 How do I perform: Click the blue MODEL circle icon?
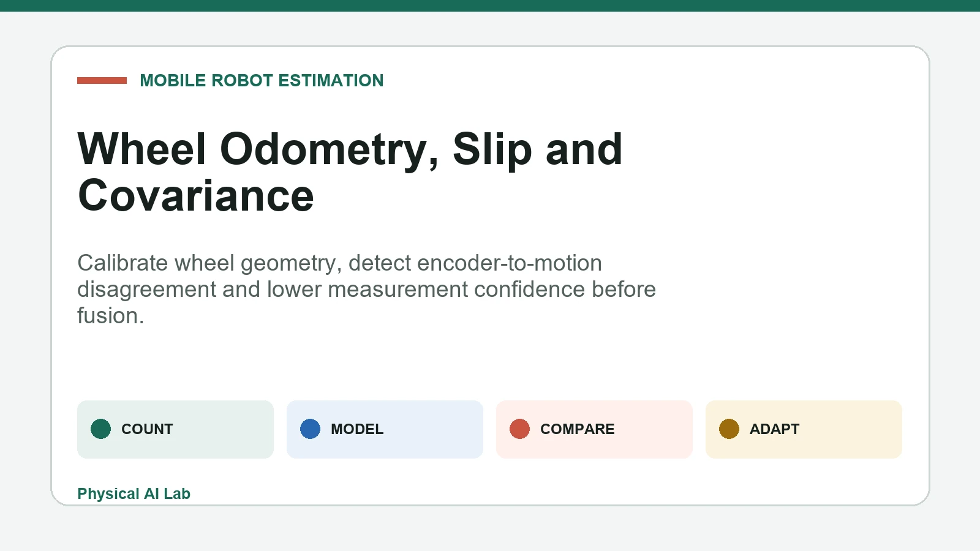pos(310,429)
